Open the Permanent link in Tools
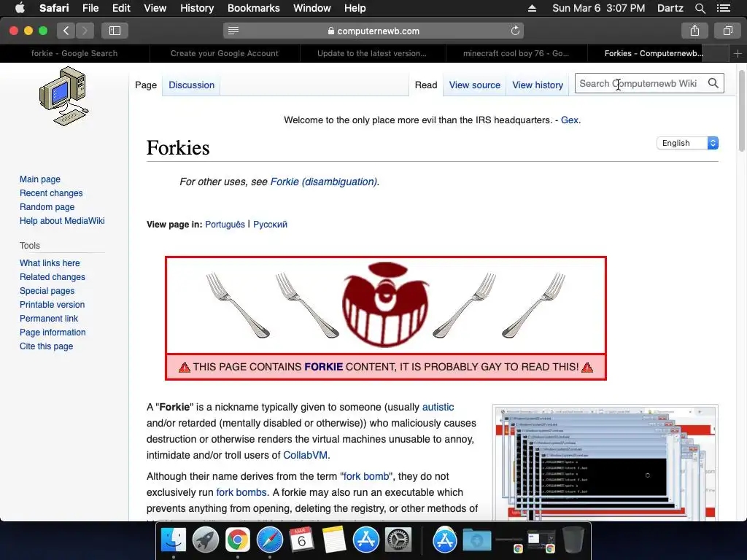Image resolution: width=747 pixels, height=560 pixels. (49, 319)
